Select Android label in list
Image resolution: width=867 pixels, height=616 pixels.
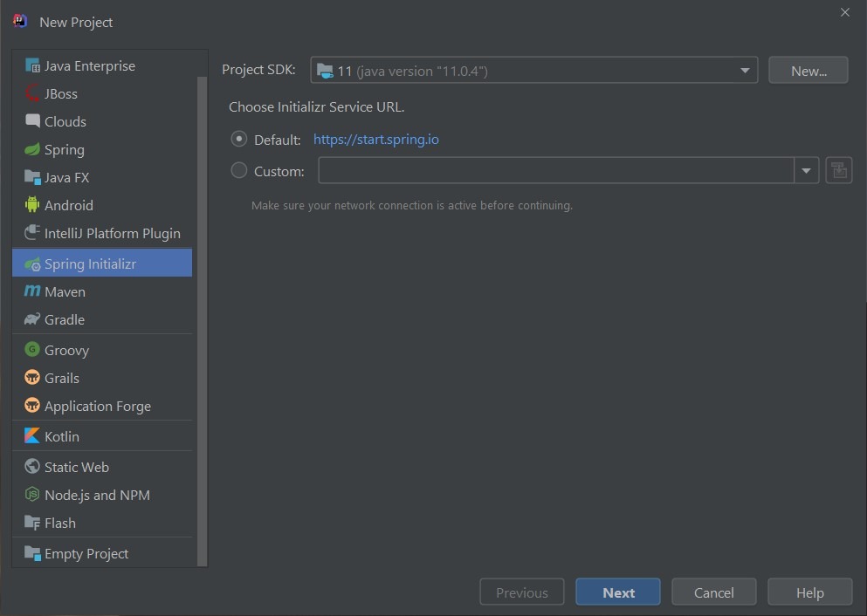(x=69, y=205)
